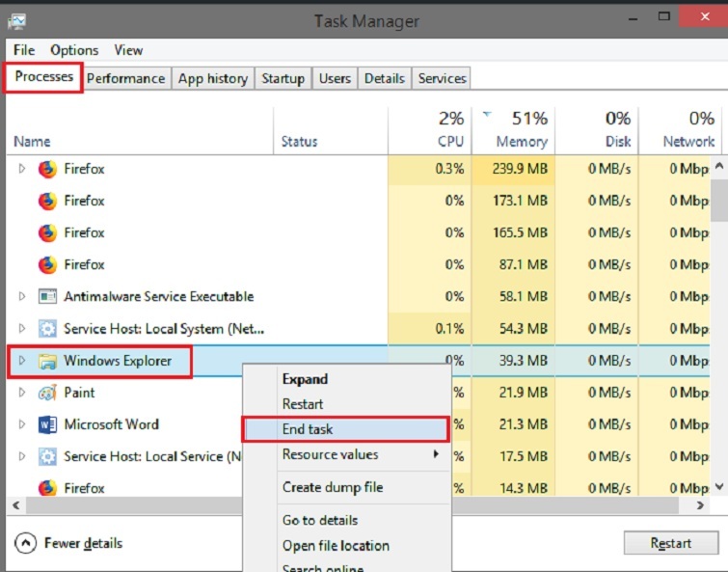Click the Fewer details arrow icon
Screen dimensions: 728x572
27,543
